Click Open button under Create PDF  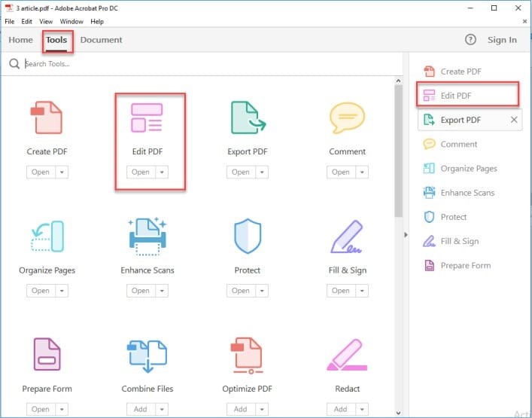pyautogui.click(x=41, y=172)
